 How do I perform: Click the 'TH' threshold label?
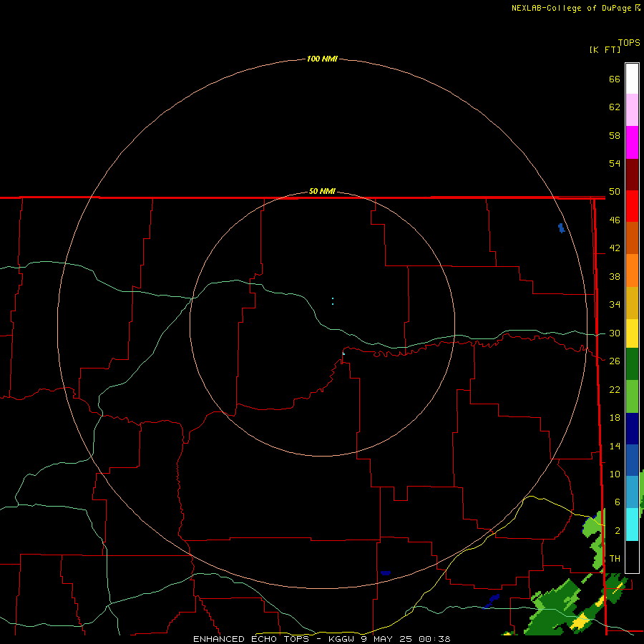(x=615, y=559)
